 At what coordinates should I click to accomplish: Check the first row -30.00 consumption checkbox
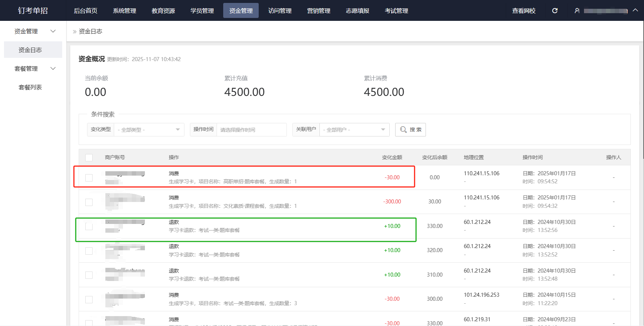(89, 178)
